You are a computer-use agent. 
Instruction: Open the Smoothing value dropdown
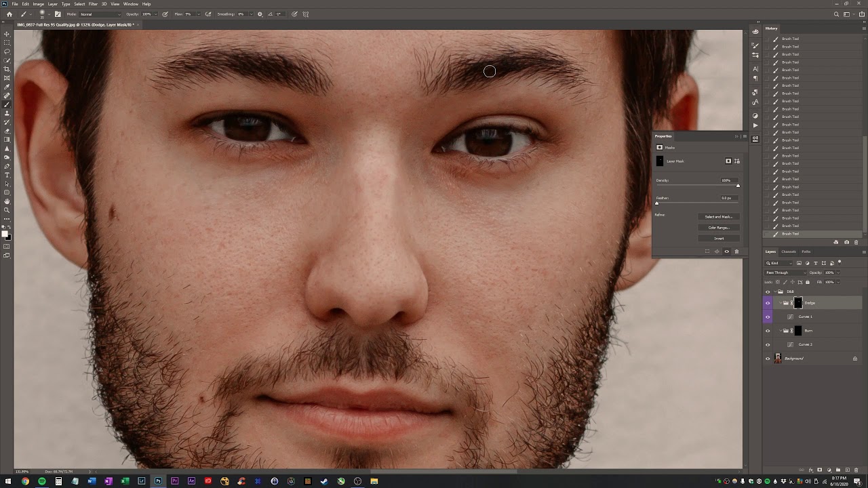(x=251, y=14)
